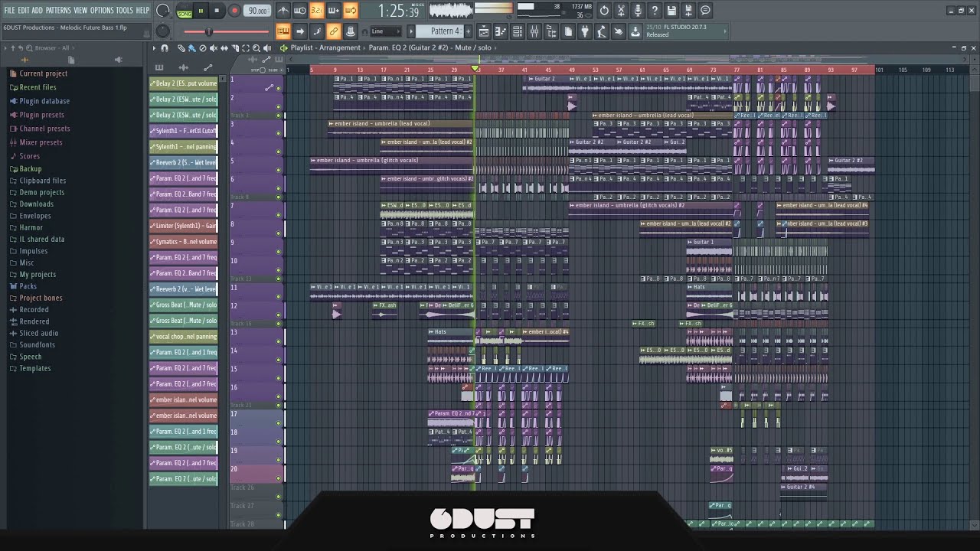Pause playback with the pause button

pos(201,11)
